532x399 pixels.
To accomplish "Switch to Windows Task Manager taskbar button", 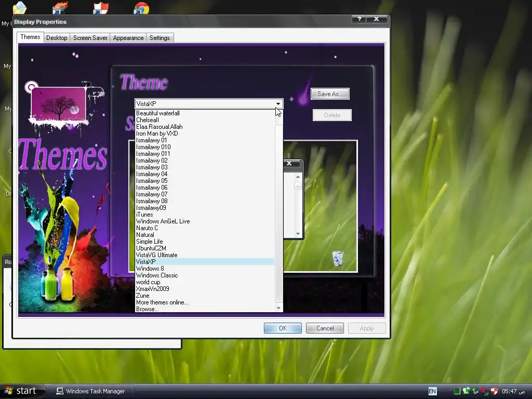I will click(91, 391).
